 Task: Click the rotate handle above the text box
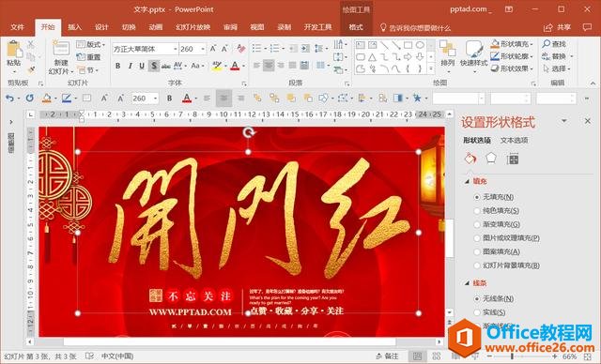click(248, 132)
